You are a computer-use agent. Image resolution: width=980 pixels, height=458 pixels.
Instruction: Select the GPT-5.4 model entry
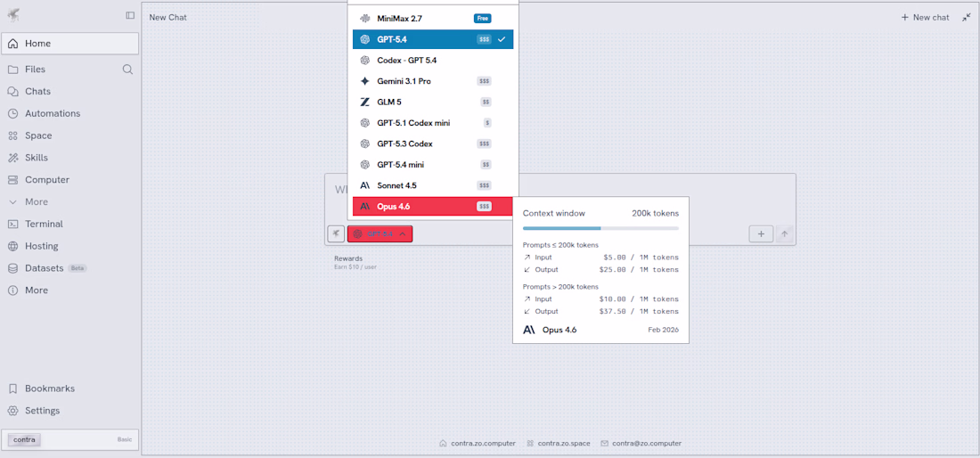point(433,39)
